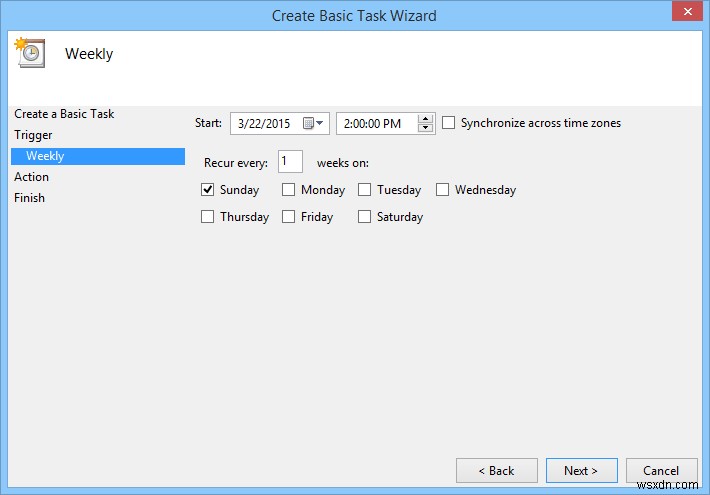The height and width of the screenshot is (495, 710).
Task: Click the Next > button
Action: click(x=581, y=471)
